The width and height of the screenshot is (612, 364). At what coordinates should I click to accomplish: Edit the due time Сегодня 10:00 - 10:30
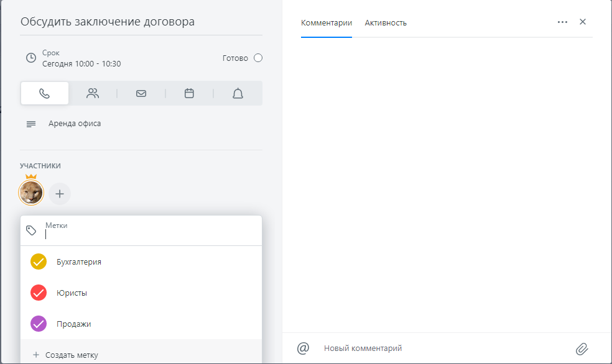[x=81, y=64]
